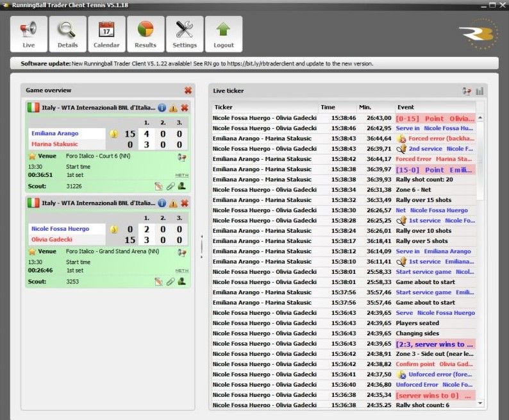Click unforced error icon at 15:36:41 row
This screenshot has width=509, height=420.
(401, 374)
